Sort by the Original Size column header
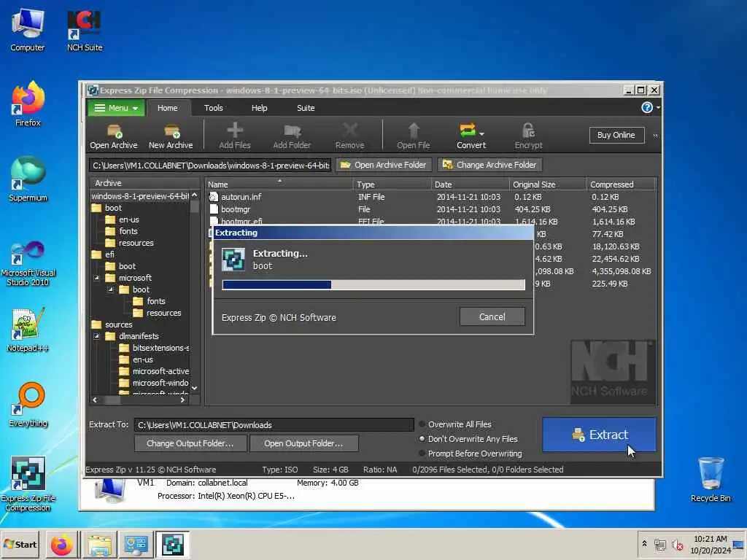 coord(547,184)
